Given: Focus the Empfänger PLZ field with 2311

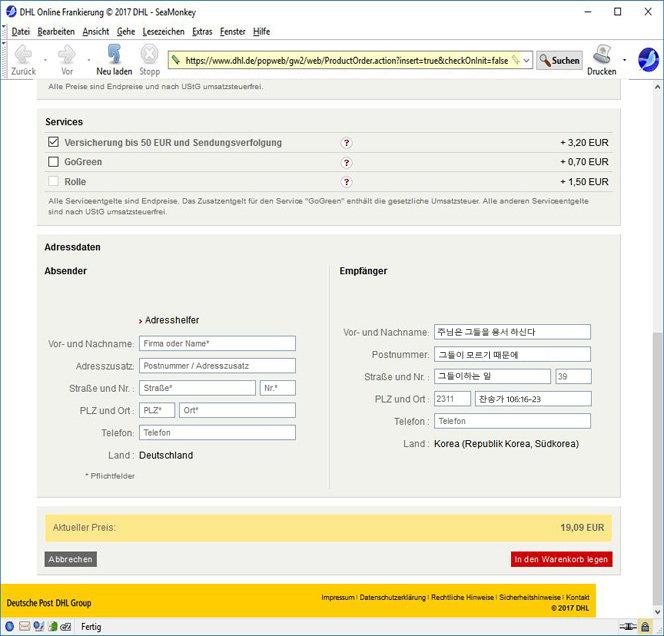Looking at the screenshot, I should (x=452, y=399).
